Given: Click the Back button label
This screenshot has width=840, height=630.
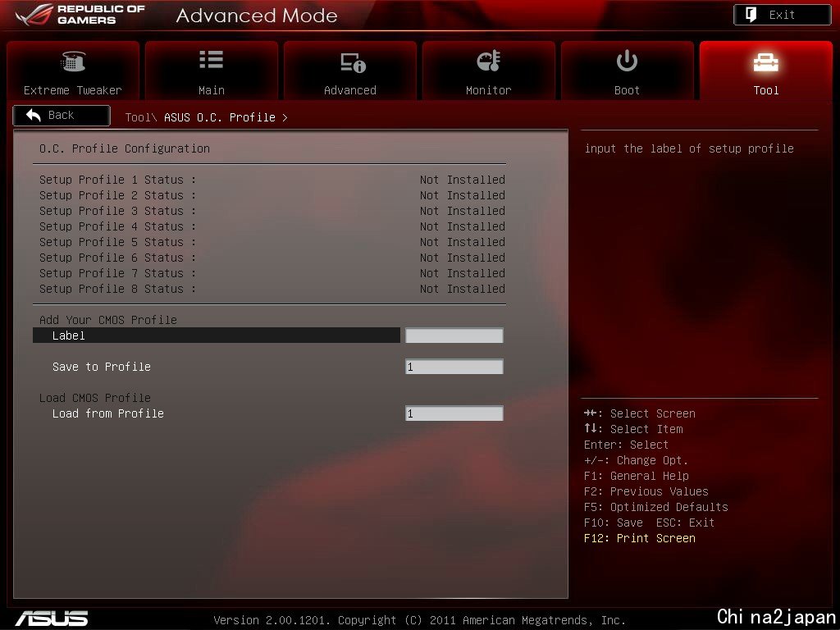Looking at the screenshot, I should pos(61,115).
